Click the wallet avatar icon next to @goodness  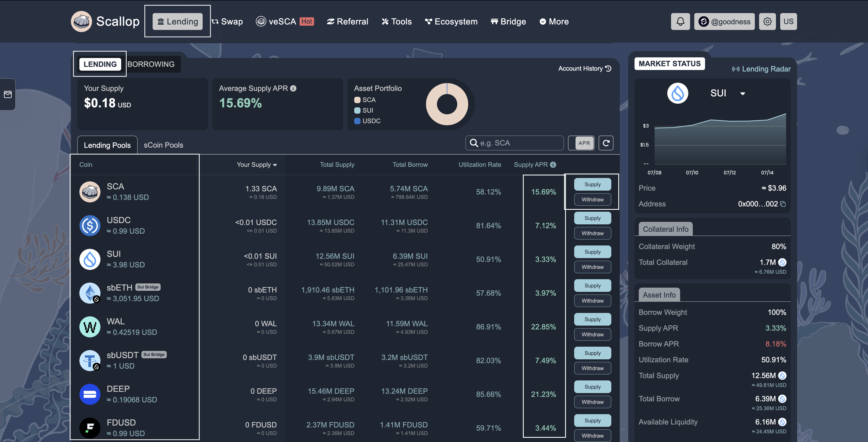tap(704, 22)
